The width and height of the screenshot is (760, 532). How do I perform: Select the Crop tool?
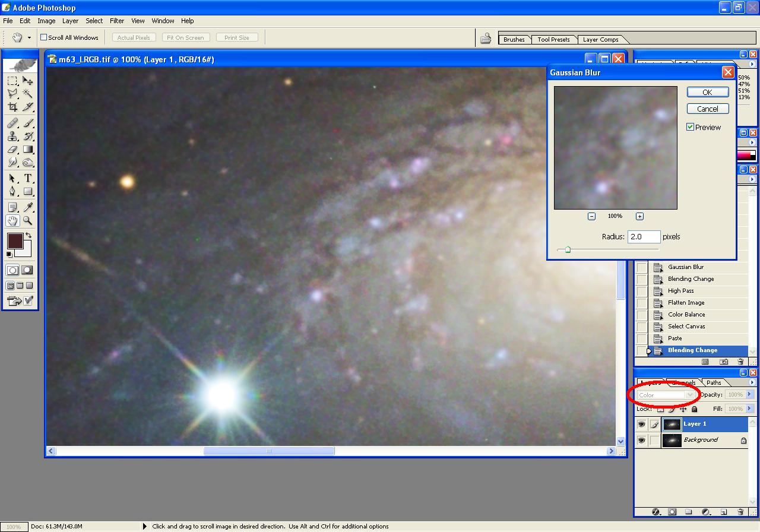click(x=12, y=107)
